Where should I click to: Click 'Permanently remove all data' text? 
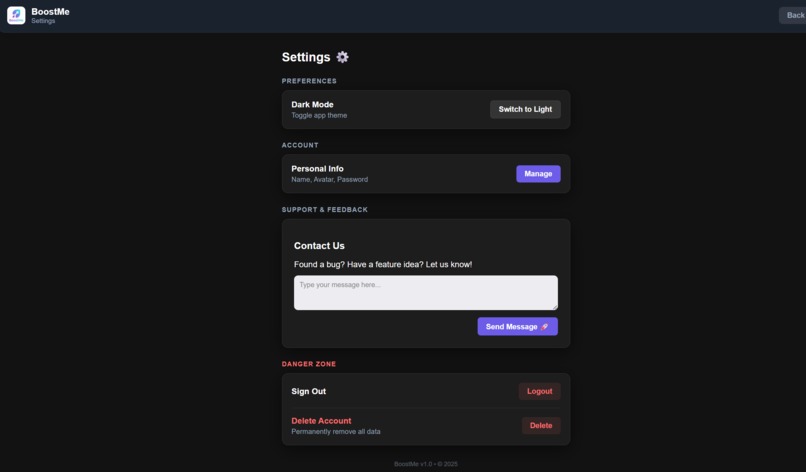tap(336, 431)
